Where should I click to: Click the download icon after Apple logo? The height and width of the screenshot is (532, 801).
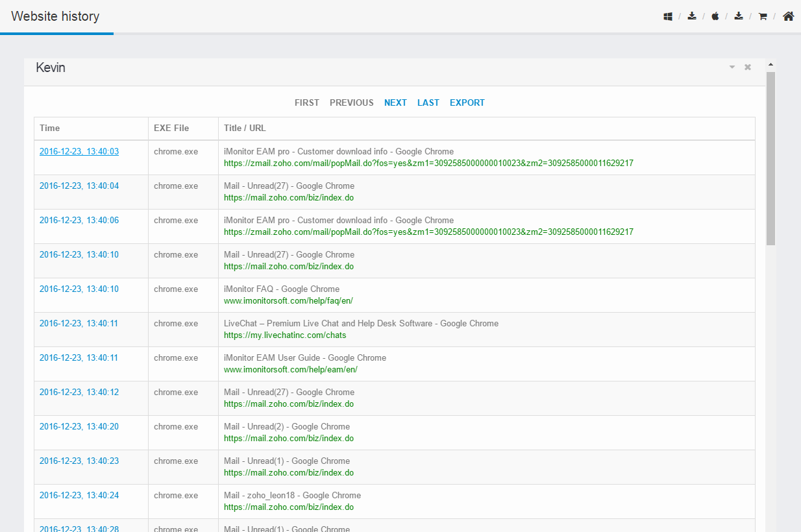739,16
